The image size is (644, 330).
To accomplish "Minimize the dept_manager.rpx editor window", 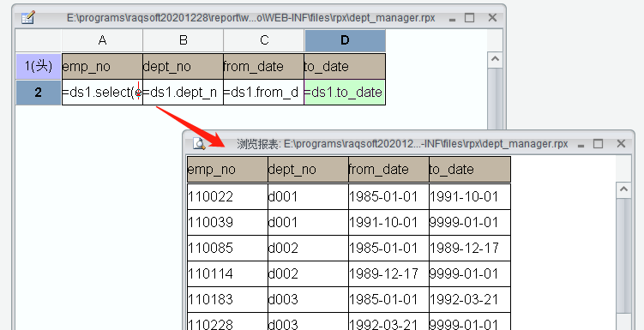I will [452, 19].
